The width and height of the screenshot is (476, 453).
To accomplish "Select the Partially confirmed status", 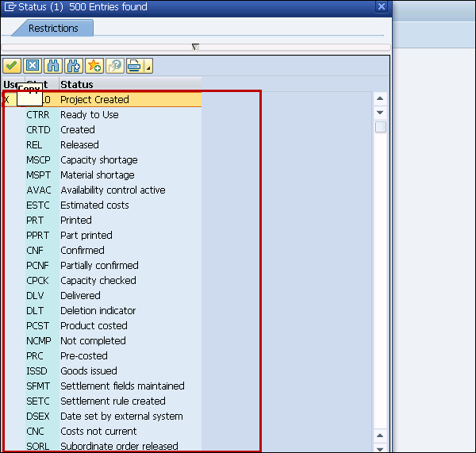I will click(x=99, y=266).
